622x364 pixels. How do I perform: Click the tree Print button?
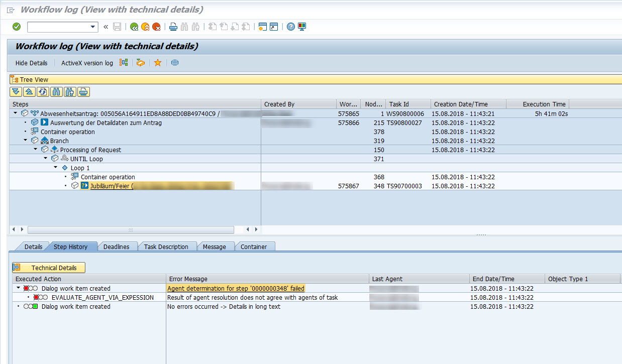(x=84, y=91)
